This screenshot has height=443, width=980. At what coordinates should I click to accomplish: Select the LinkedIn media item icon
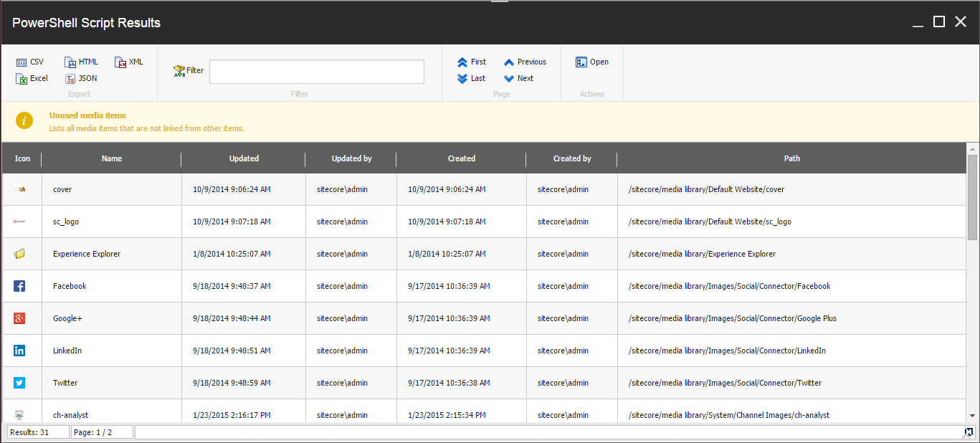click(19, 351)
